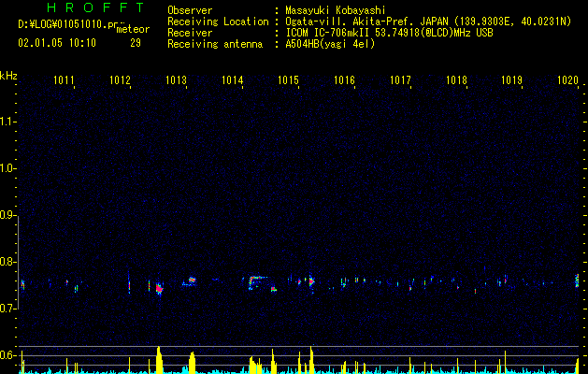
Task: Click the 'Receiving Location' label
Action: [x=218, y=22]
